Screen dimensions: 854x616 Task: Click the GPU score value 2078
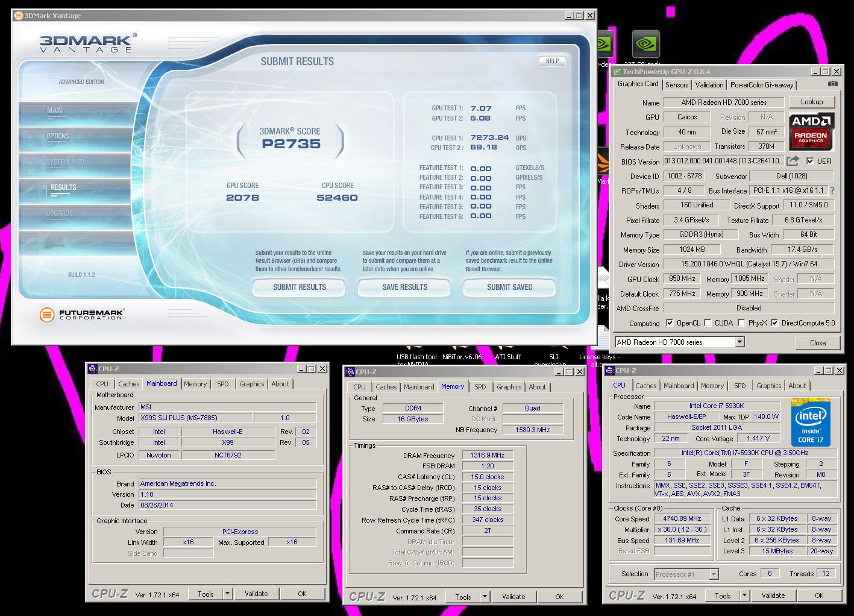(242, 198)
